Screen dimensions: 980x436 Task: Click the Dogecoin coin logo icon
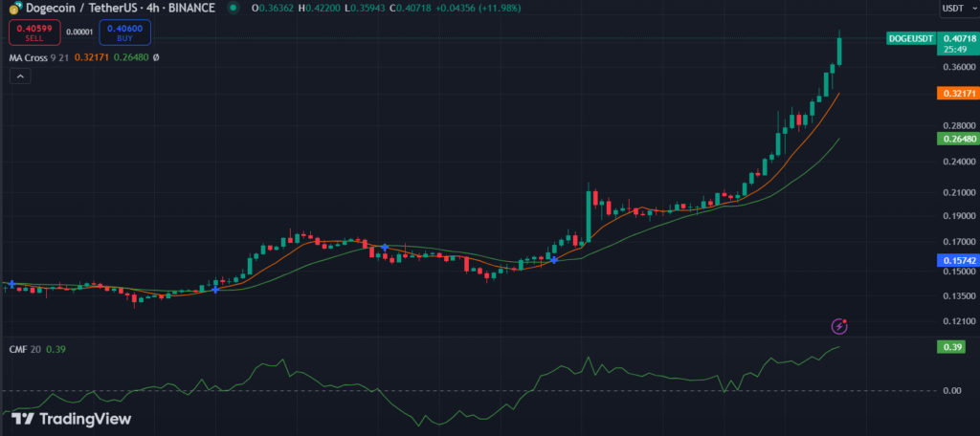(x=13, y=8)
